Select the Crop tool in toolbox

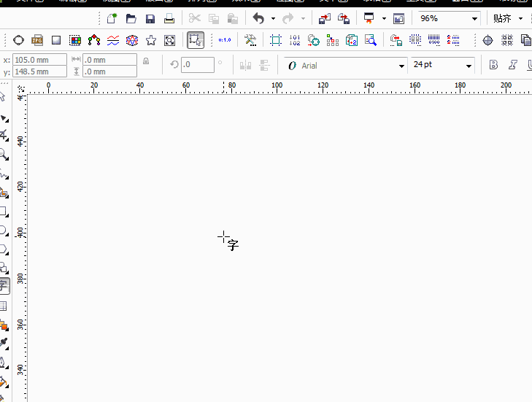tap(4, 136)
